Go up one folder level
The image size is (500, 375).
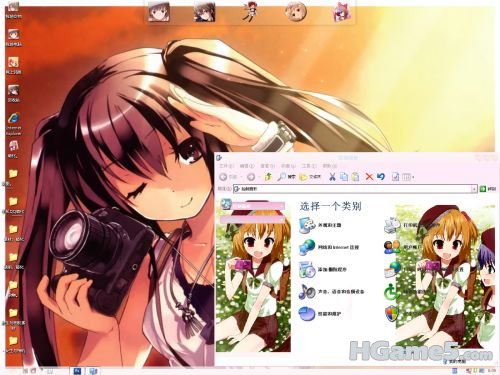(268, 177)
